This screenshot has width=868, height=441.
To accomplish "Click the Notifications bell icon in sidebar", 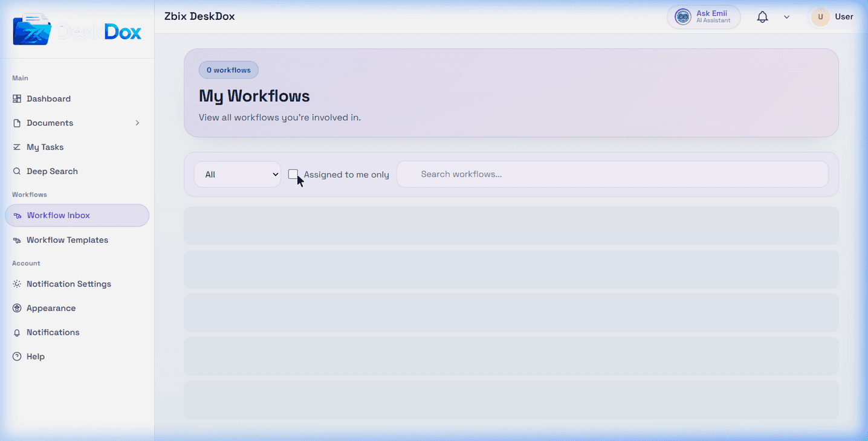I will click(x=17, y=332).
